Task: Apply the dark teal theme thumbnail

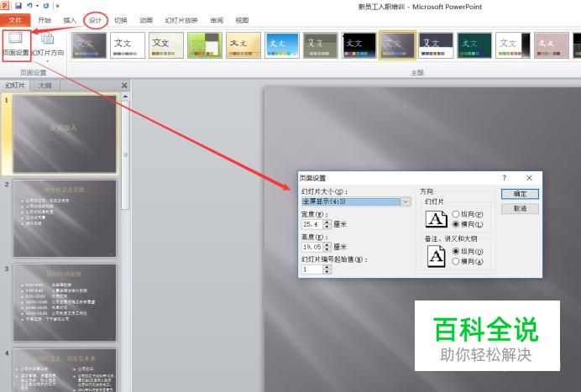Action: tap(474, 45)
